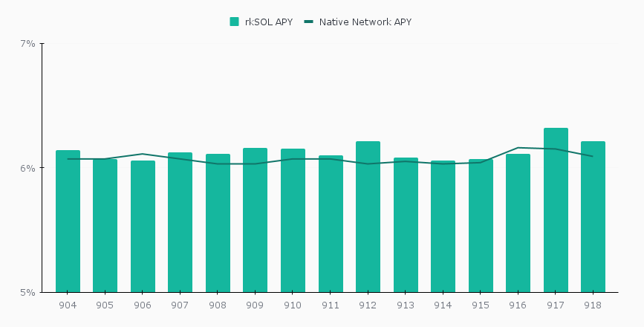
Task: Click the Native Network line point at 916
Action: 518,148
